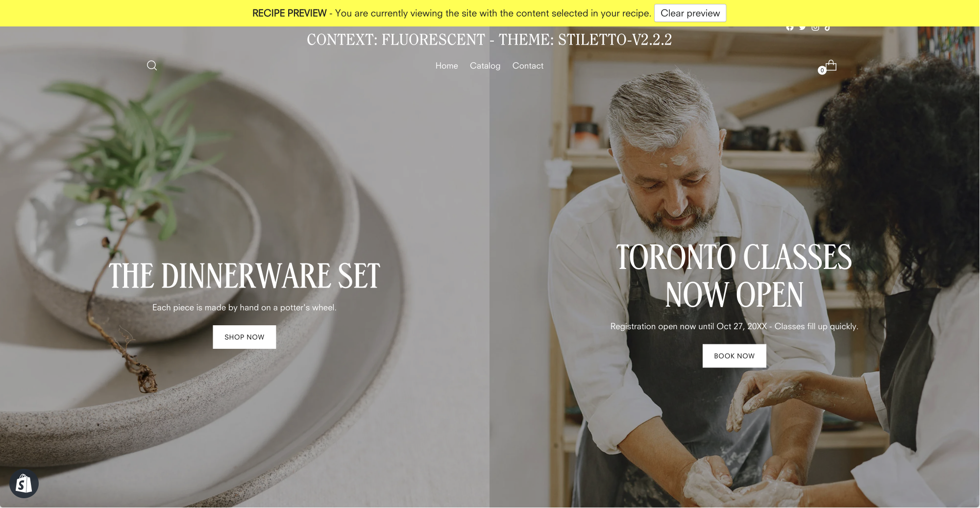Click the cart count badge showing 0
The width and height of the screenshot is (980, 508).
[x=822, y=71]
